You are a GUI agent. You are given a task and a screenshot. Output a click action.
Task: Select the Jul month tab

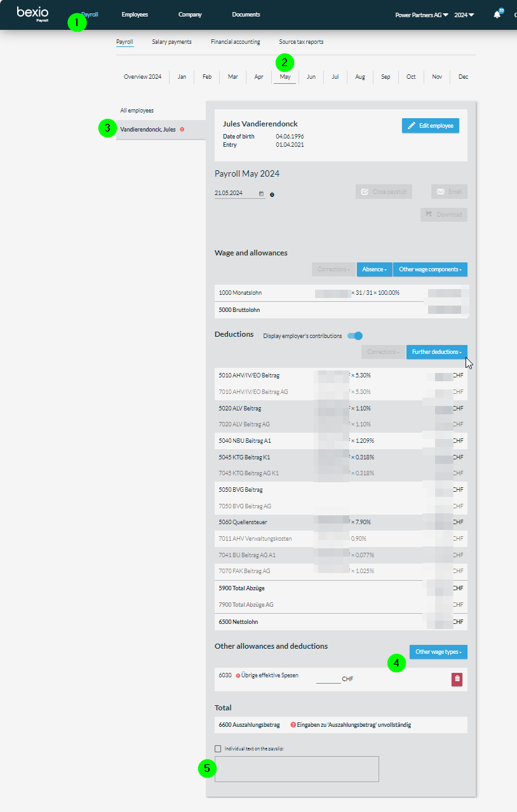(335, 77)
